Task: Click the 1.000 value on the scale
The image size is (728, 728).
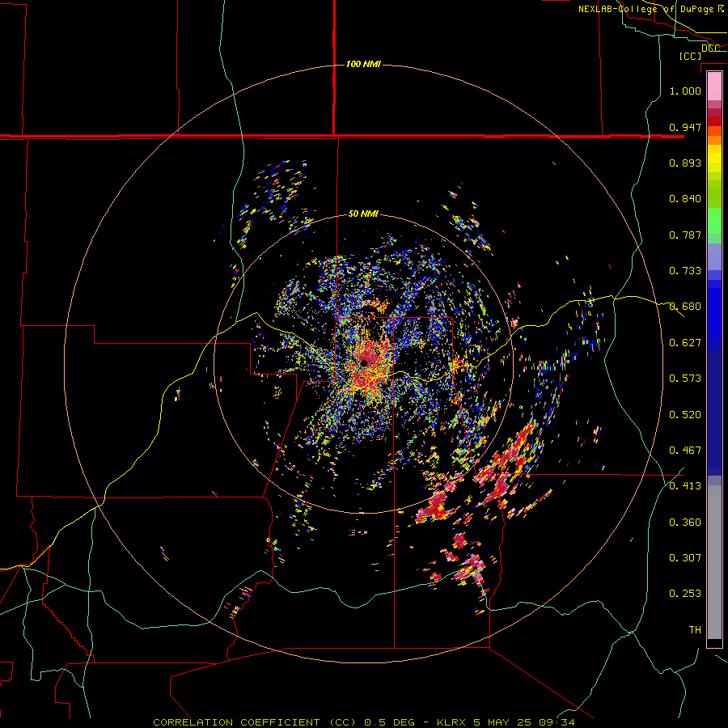Action: pyautogui.click(x=685, y=91)
